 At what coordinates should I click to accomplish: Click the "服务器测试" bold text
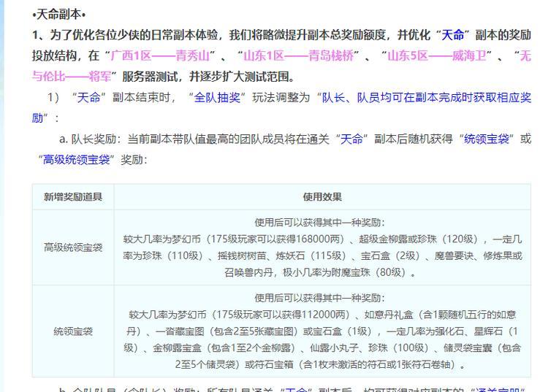point(150,77)
